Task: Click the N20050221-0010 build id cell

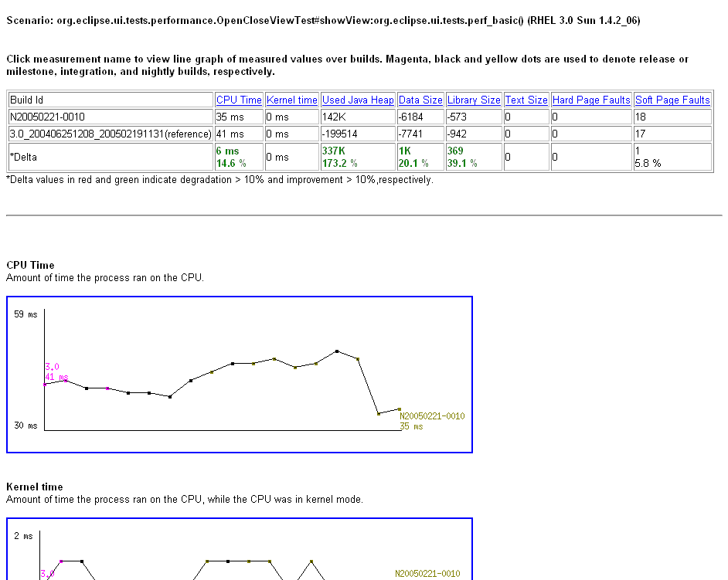Action: (x=111, y=117)
